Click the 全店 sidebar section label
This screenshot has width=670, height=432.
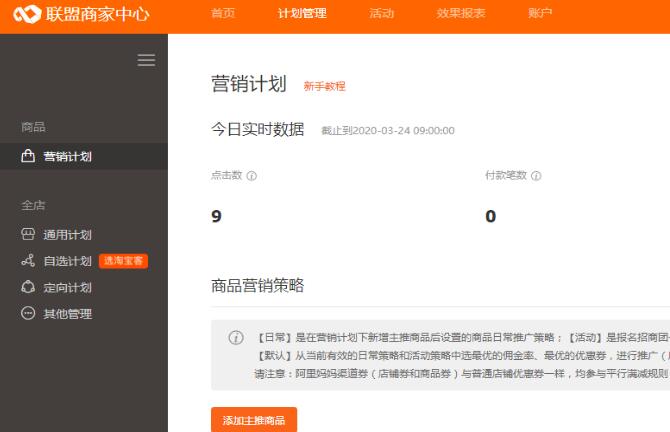tap(33, 205)
